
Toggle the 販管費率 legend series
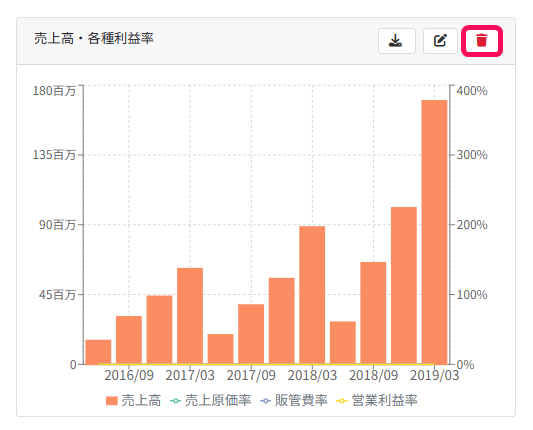[x=293, y=400]
